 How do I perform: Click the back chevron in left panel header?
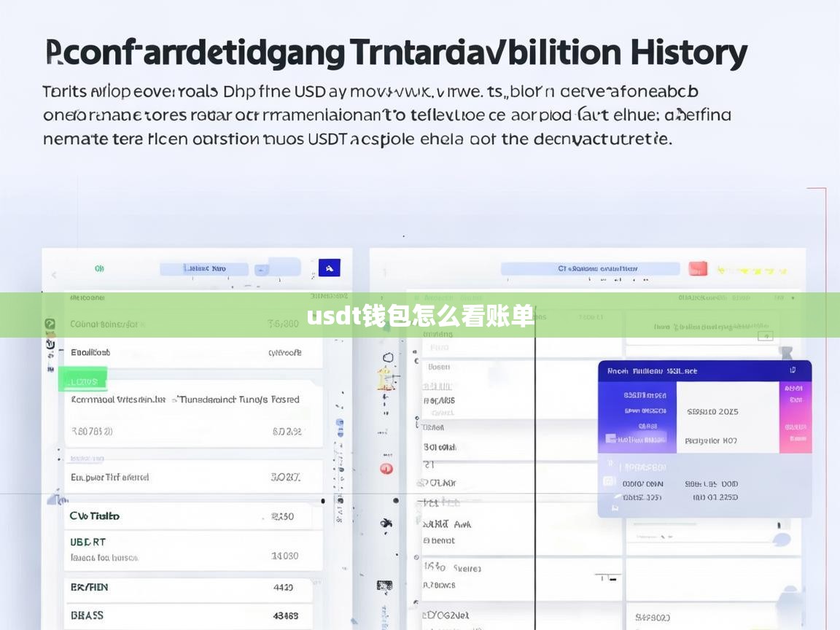54,275
